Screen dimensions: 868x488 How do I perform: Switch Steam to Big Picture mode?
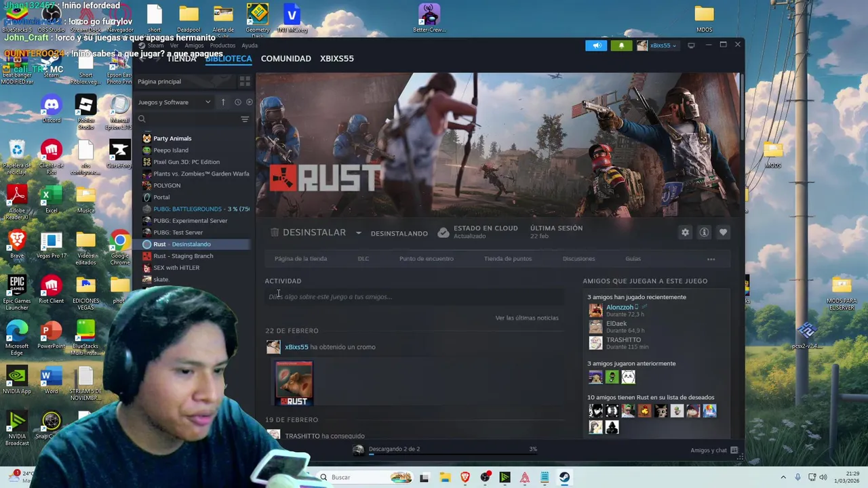coord(691,45)
